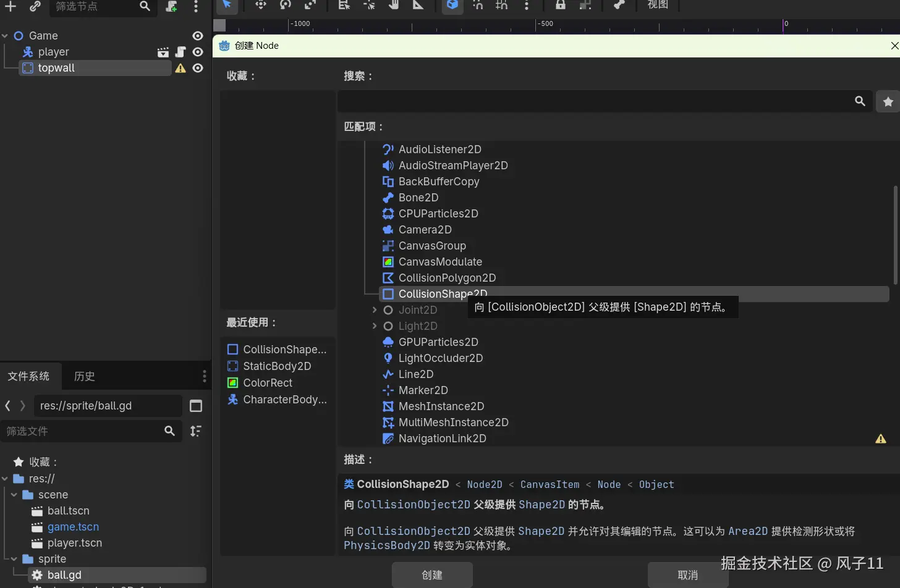The width and height of the screenshot is (900, 588).
Task: Activate the Move mode tool
Action: coord(261,5)
